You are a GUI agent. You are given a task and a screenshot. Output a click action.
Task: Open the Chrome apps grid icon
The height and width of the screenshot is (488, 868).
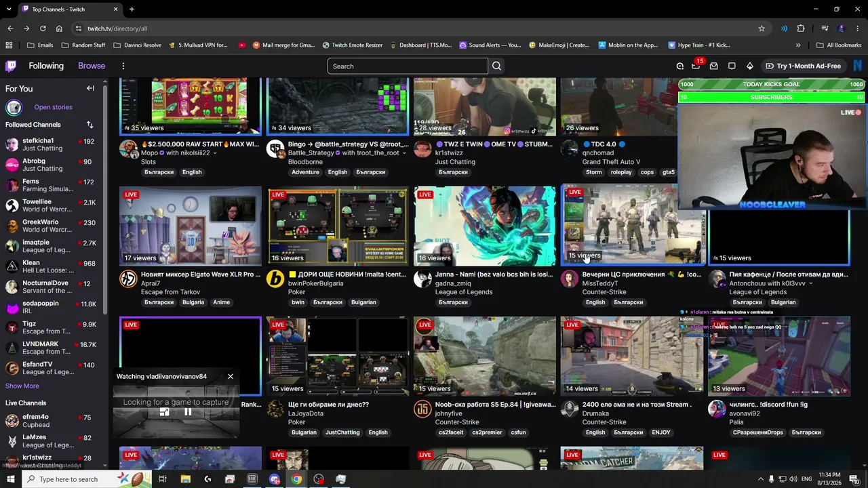pos(9,45)
